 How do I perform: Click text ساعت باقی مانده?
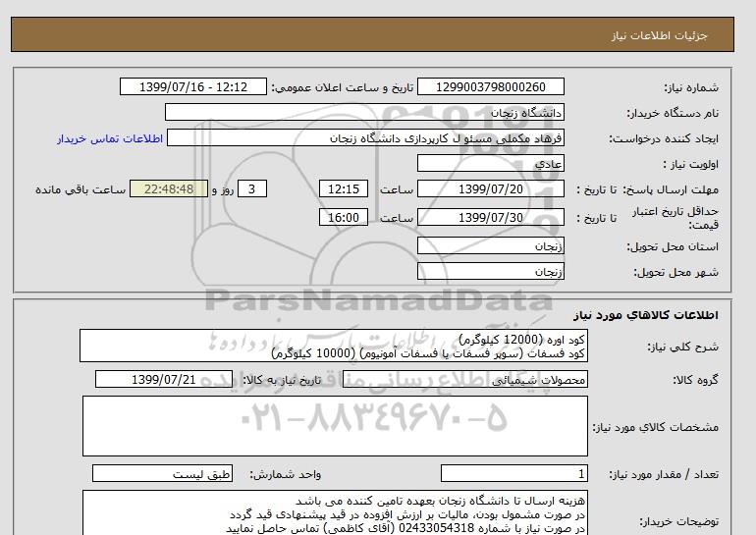(81, 189)
